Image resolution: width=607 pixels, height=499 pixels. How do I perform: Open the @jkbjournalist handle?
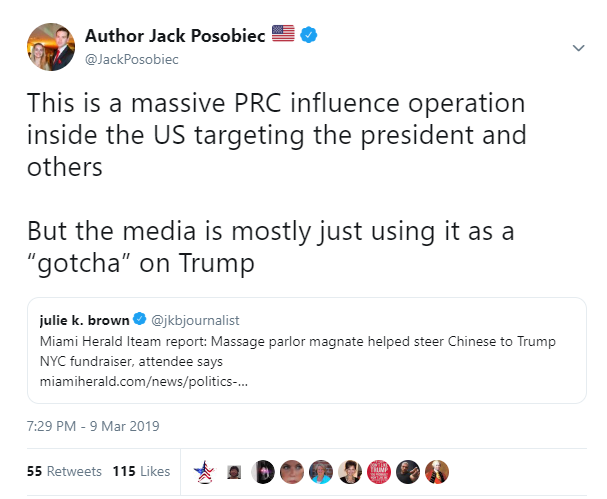(x=195, y=321)
